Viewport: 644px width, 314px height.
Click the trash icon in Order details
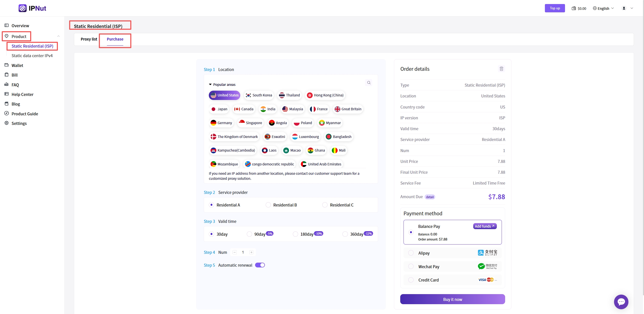click(501, 69)
